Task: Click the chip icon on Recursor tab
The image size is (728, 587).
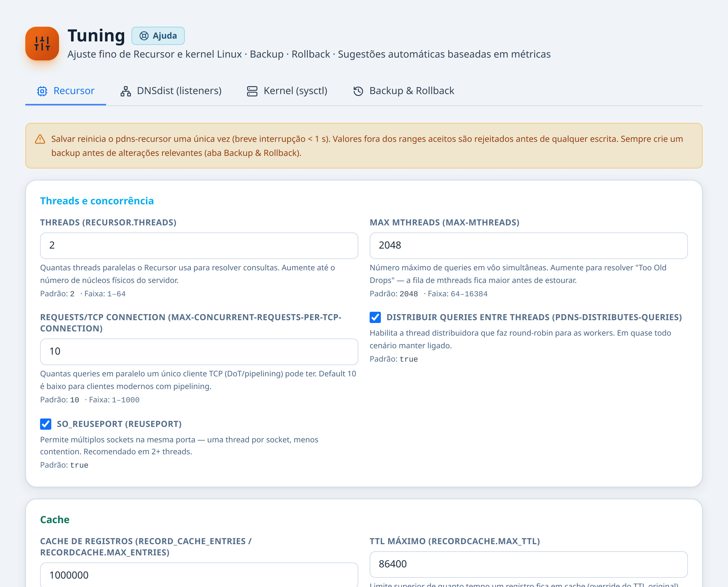Action: pyautogui.click(x=42, y=91)
